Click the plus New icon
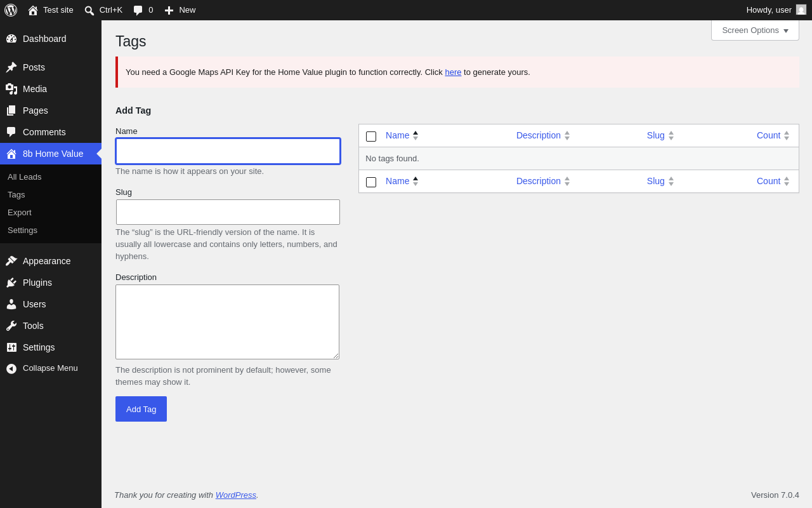The width and height of the screenshot is (812, 508). coord(169,10)
